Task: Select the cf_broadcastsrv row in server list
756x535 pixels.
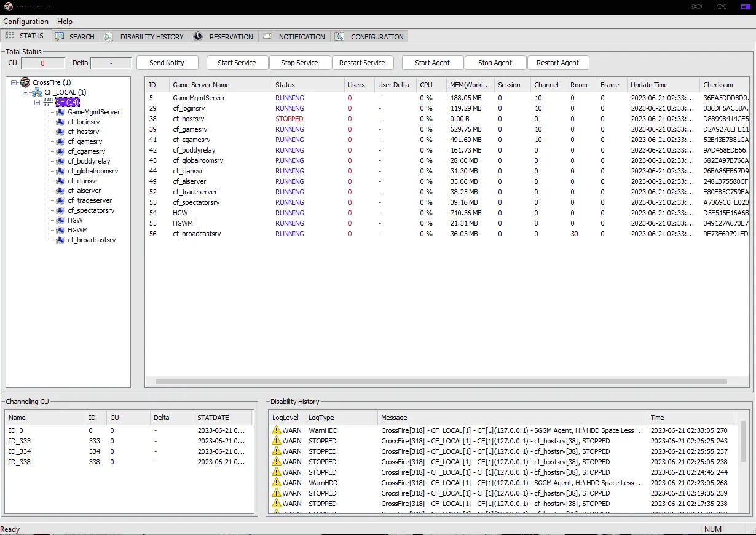Action: pyautogui.click(x=447, y=234)
